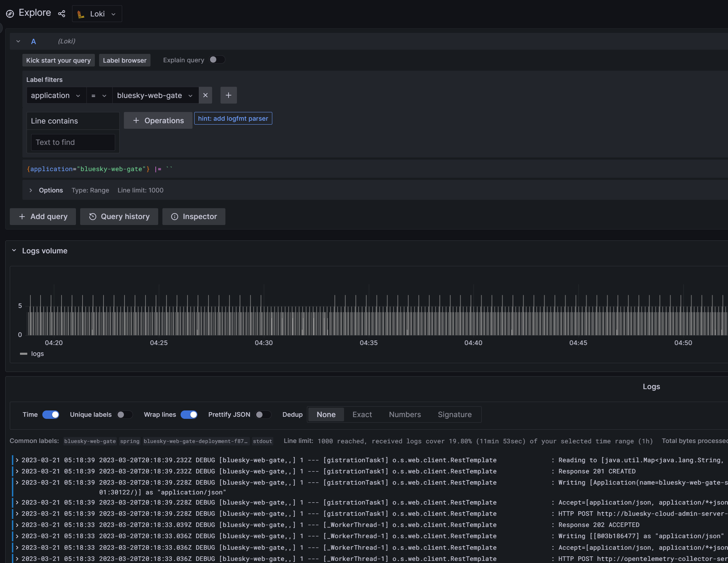Click the Explore compass icon
This screenshot has height=563, width=728.
tap(10, 14)
